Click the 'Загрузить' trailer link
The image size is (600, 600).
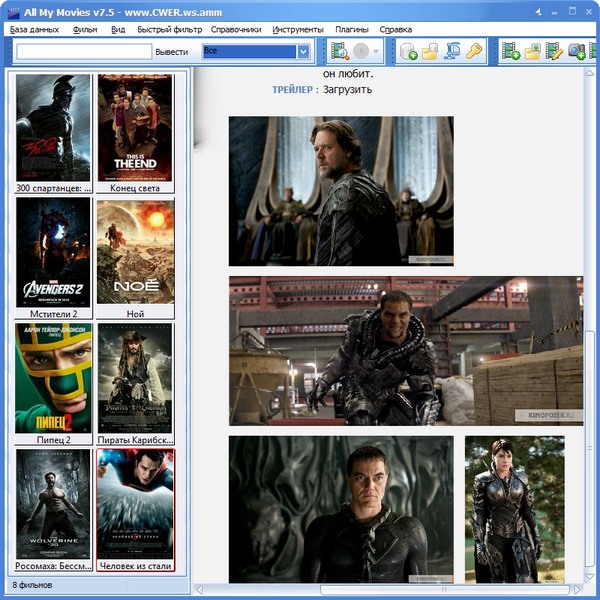tap(347, 89)
